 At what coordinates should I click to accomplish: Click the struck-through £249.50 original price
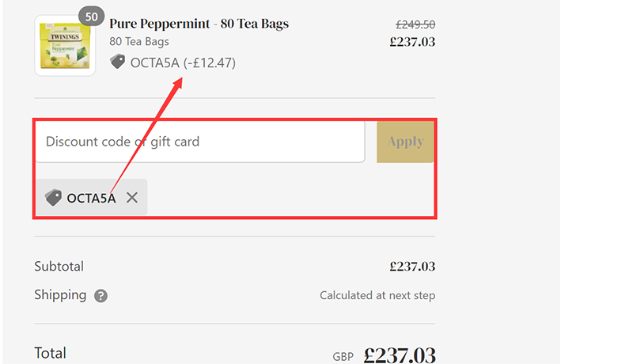415,25
